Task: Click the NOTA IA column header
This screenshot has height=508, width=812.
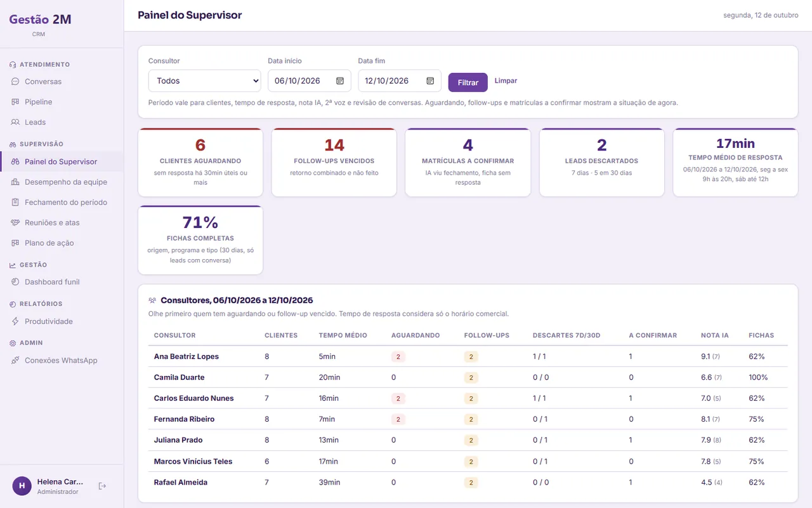Action: [x=715, y=335]
